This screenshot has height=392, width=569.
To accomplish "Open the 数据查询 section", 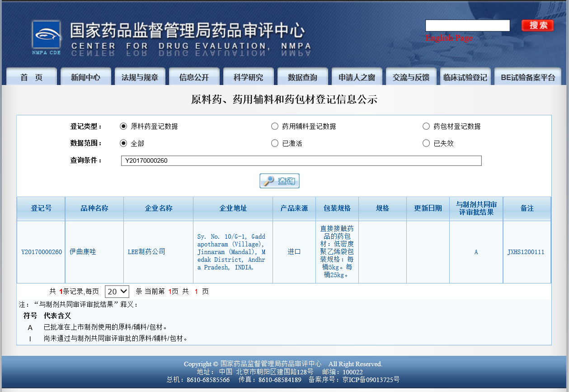I will click(302, 76).
